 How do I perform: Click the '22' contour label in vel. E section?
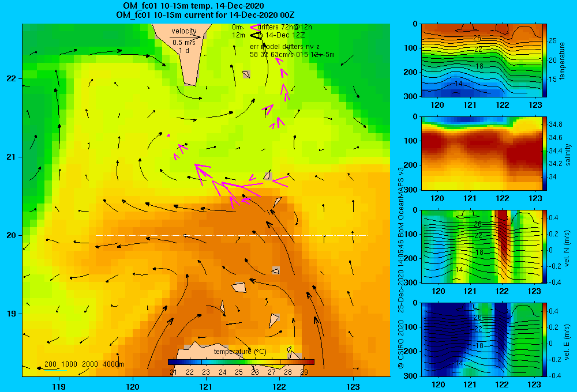pos(478,329)
